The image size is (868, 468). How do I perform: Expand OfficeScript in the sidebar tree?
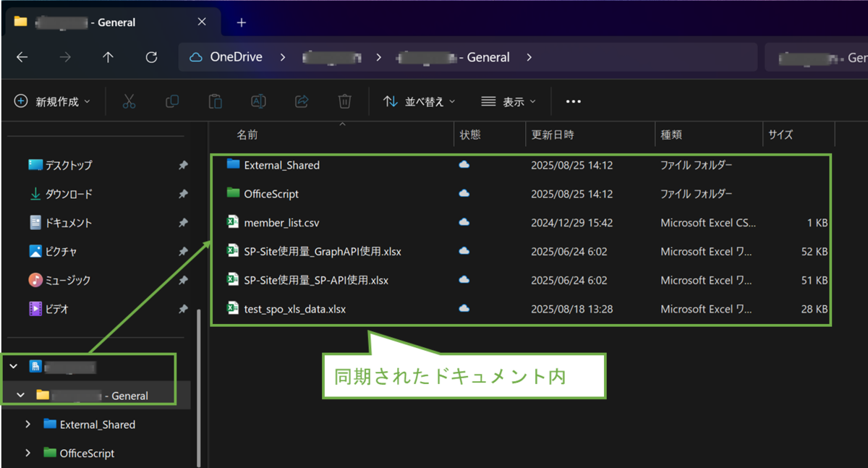[28, 454]
